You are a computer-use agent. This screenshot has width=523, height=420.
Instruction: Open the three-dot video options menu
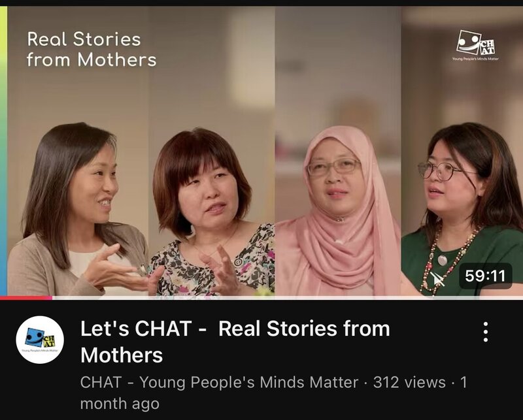click(486, 332)
